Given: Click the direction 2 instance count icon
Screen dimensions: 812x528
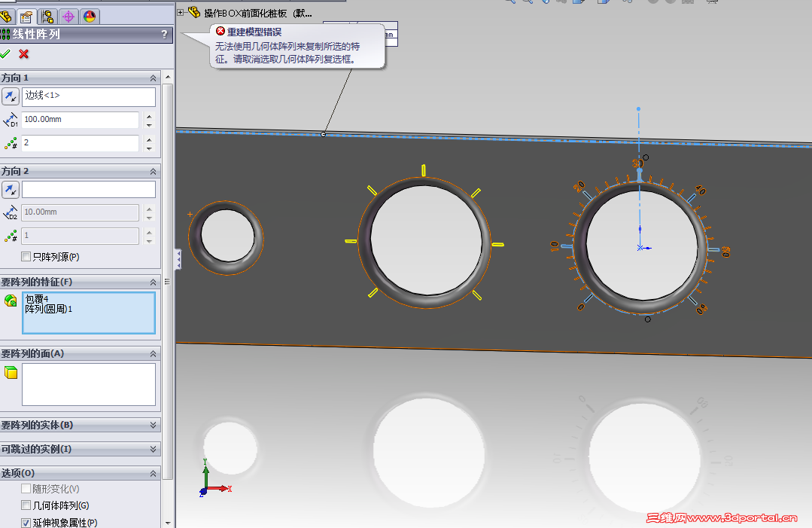Looking at the screenshot, I should tap(11, 237).
